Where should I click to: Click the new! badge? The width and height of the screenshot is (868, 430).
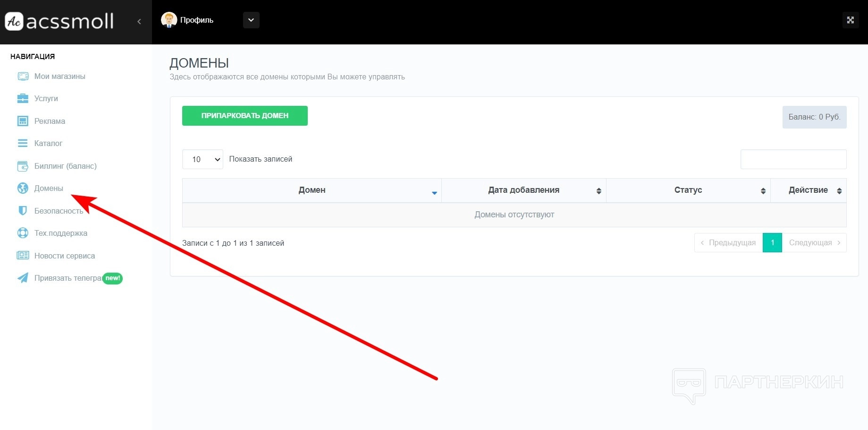pyautogui.click(x=113, y=278)
